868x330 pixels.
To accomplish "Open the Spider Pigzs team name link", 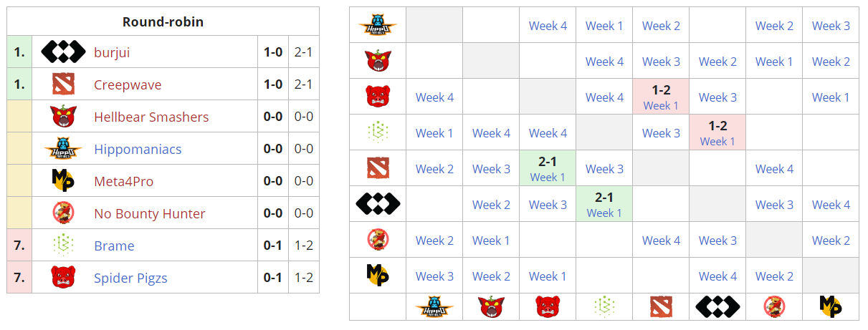I will pyautogui.click(x=130, y=278).
